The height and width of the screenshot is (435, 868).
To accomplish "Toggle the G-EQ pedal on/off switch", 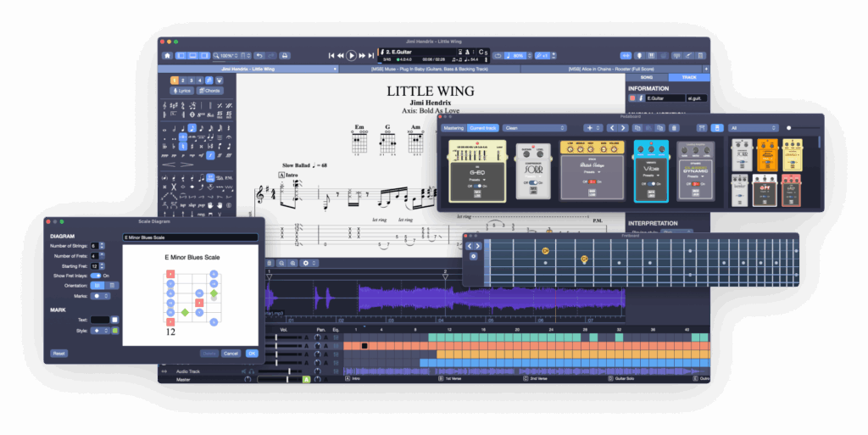I will tap(476, 187).
